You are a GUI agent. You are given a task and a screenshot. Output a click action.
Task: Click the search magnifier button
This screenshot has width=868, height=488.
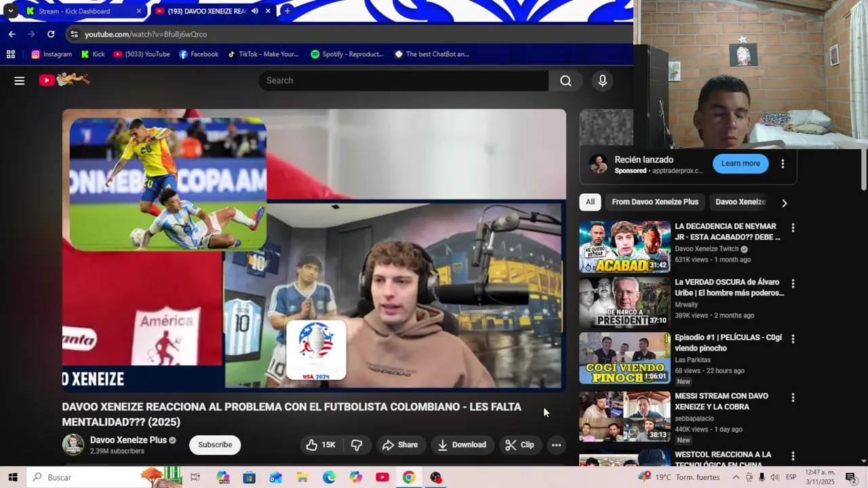[x=566, y=81]
